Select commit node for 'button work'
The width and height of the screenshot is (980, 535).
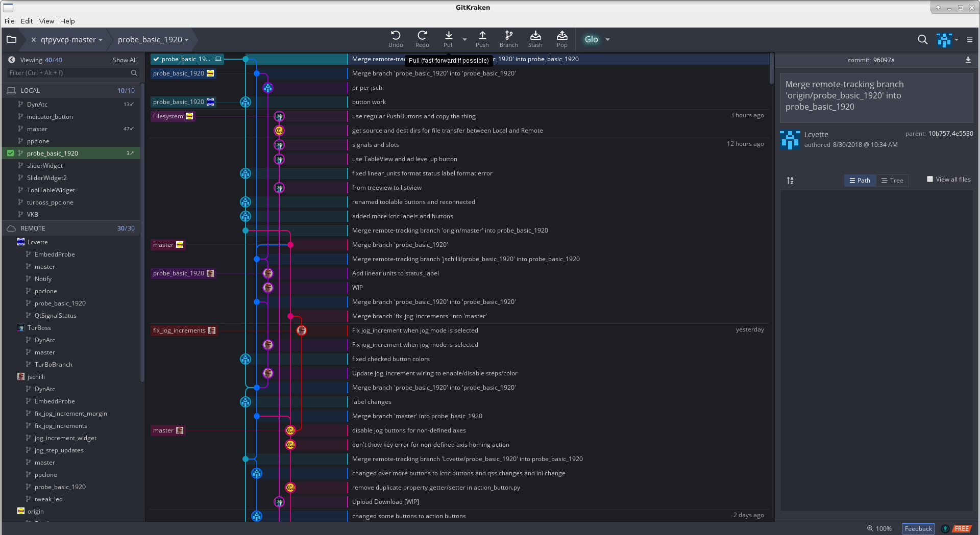tap(246, 102)
